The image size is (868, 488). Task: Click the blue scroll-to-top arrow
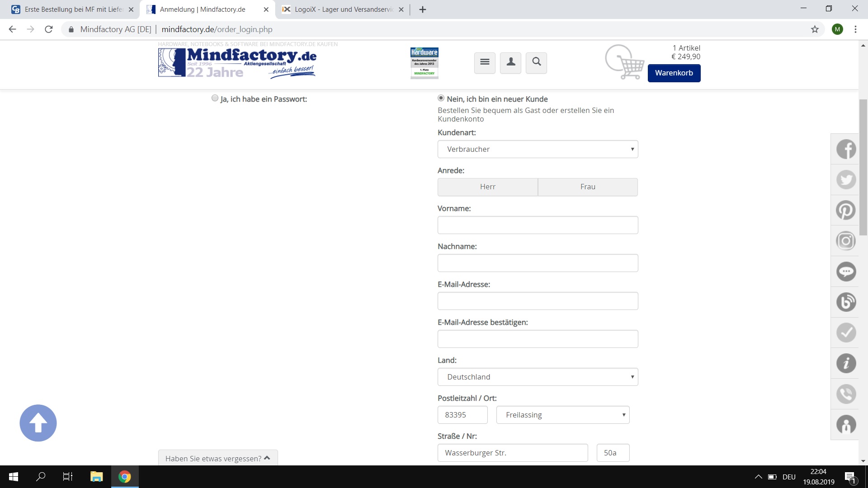pos(38,423)
